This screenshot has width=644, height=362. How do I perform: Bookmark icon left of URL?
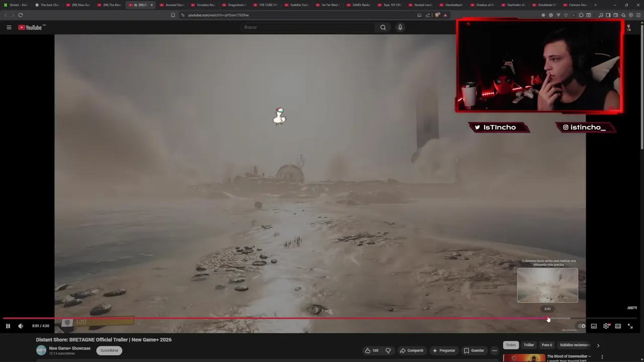pos(173,15)
